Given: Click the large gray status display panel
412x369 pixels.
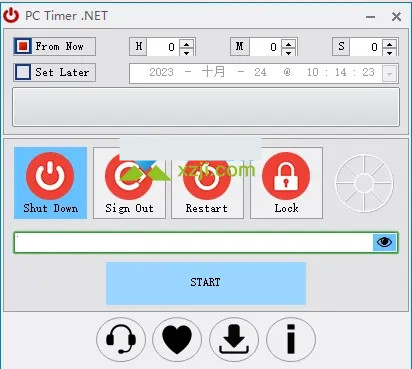Looking at the screenshot, I should (206, 107).
